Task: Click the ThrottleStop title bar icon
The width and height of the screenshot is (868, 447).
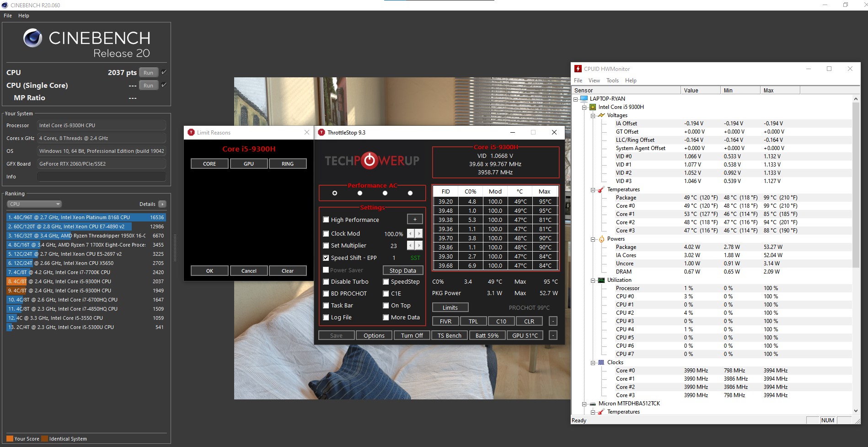Action: (321, 132)
